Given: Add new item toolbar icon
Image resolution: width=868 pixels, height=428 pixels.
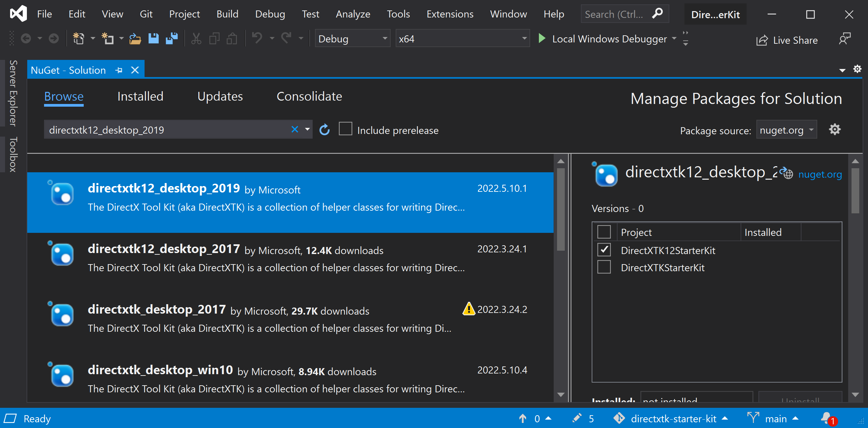Looking at the screenshot, I should (108, 39).
